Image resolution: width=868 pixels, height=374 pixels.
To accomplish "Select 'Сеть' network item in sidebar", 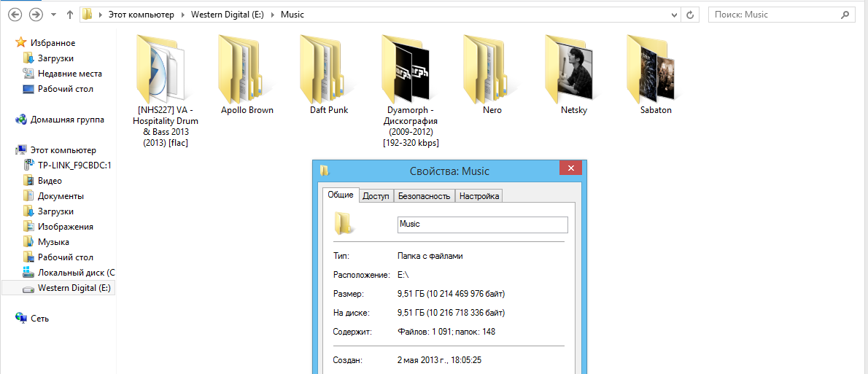I will [x=33, y=318].
